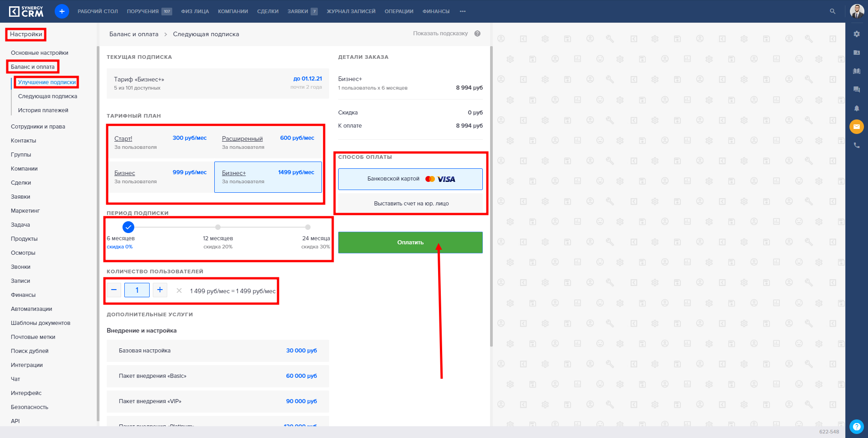
Task: Open Сделки in top menu
Action: [268, 11]
